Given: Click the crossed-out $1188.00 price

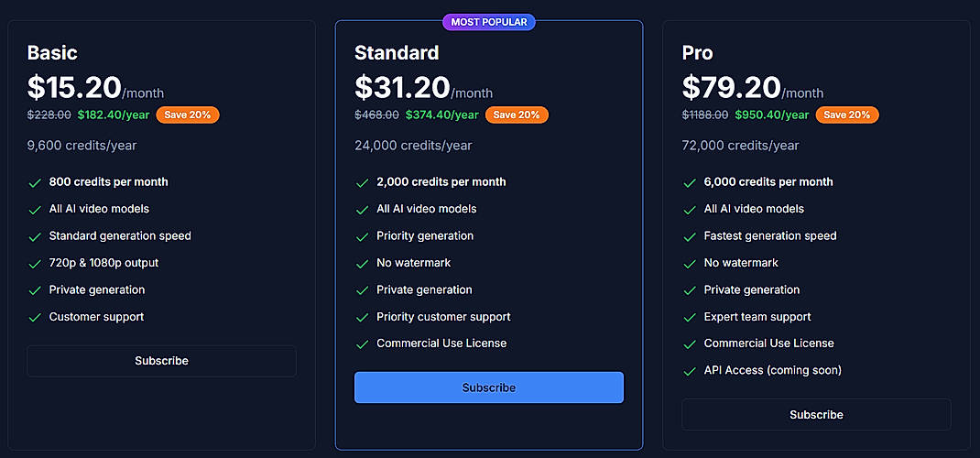Looking at the screenshot, I should pyautogui.click(x=705, y=115).
